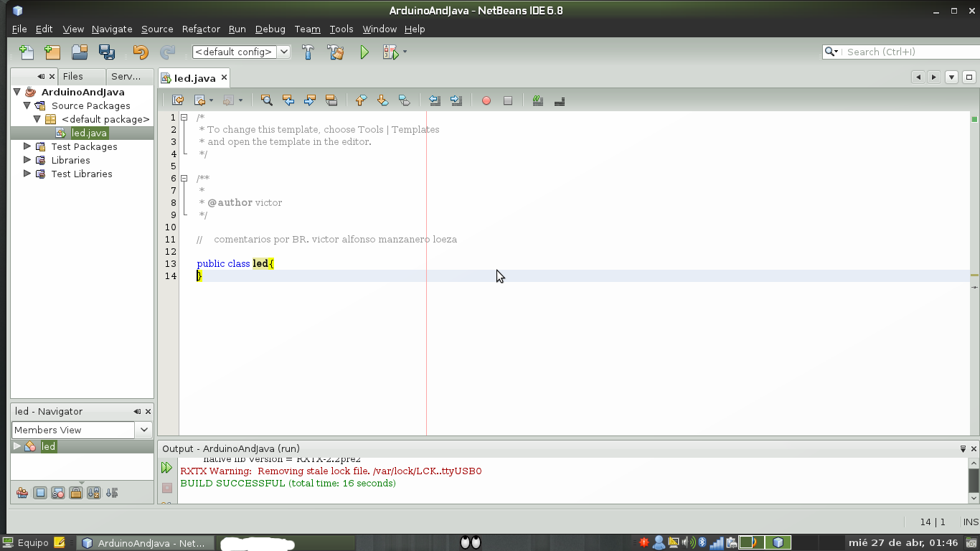The image size is (980, 551).
Task: Start macro recording in the editor
Action: [x=486, y=100]
